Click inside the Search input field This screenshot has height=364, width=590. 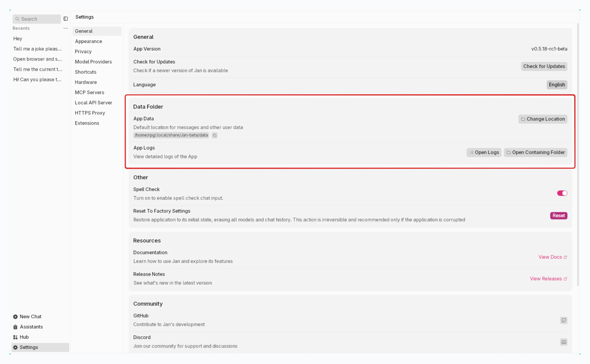36,19
